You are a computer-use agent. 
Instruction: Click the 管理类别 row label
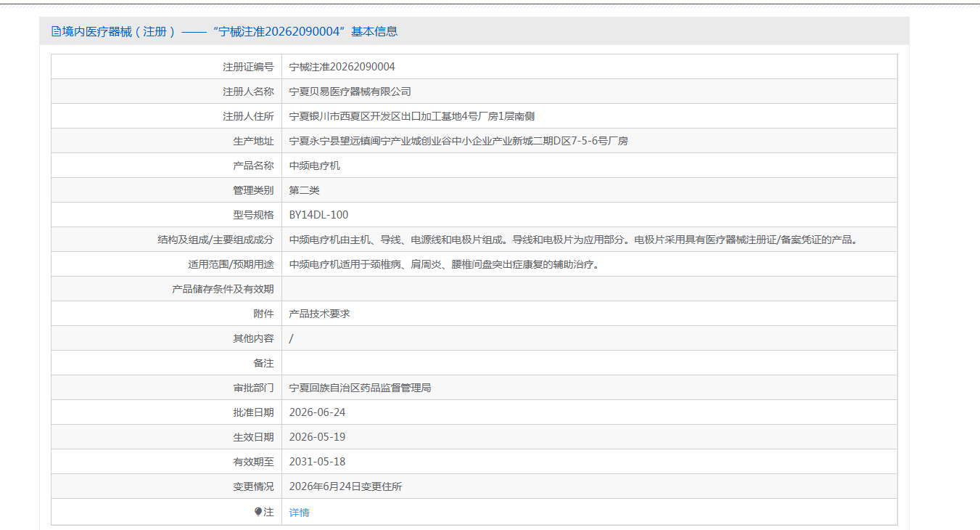click(253, 190)
